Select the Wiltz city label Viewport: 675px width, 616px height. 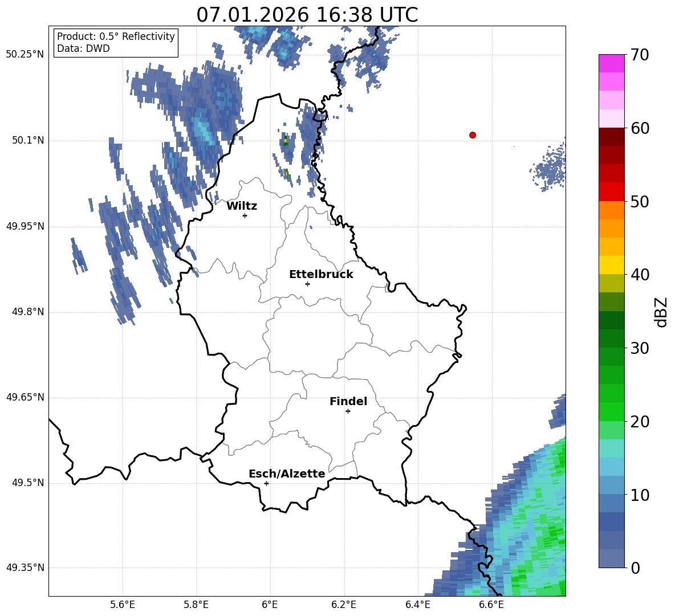coord(242,206)
